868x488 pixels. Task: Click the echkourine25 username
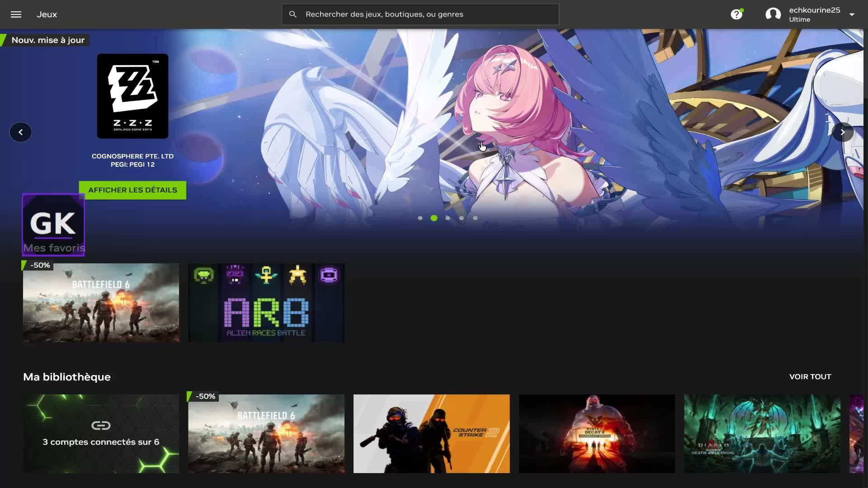click(x=815, y=10)
